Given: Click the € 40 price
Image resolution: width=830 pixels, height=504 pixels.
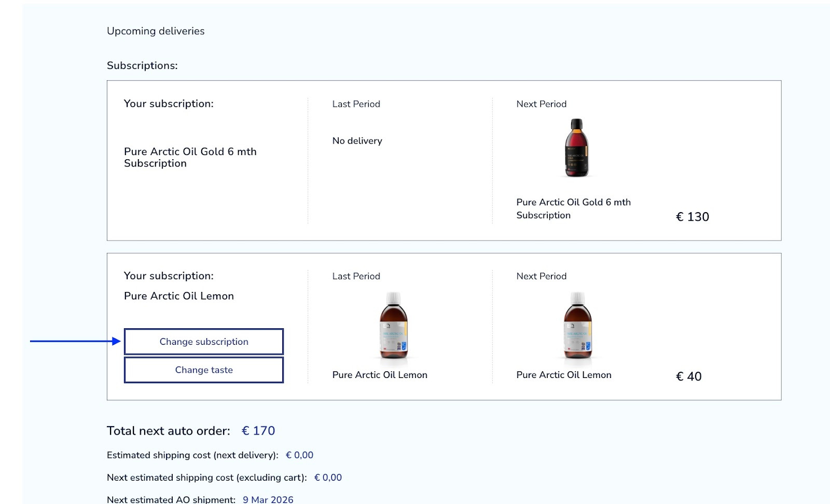Looking at the screenshot, I should pyautogui.click(x=689, y=376).
